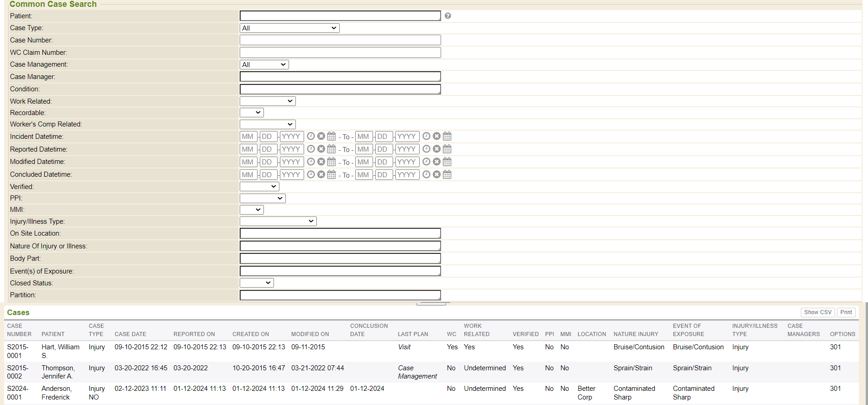This screenshot has width=868, height=405.
Task: Open calendar picker for Incident Datetime start
Action: coord(331,137)
